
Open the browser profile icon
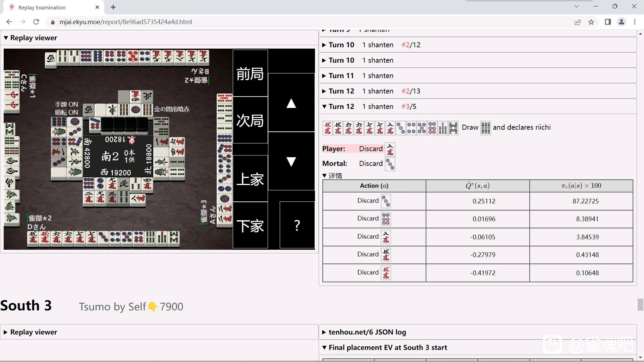[621, 22]
